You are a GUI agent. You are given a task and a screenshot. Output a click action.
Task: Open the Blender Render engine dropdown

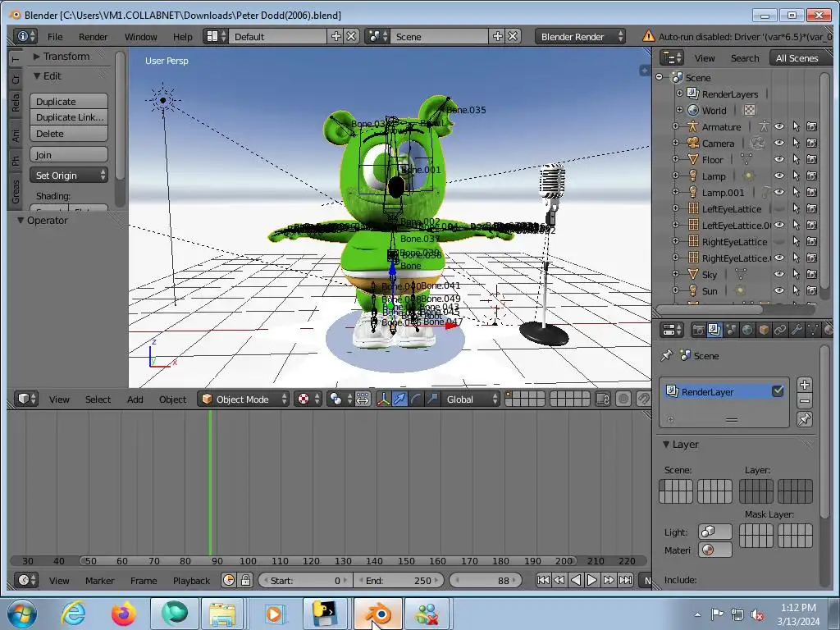(x=580, y=36)
